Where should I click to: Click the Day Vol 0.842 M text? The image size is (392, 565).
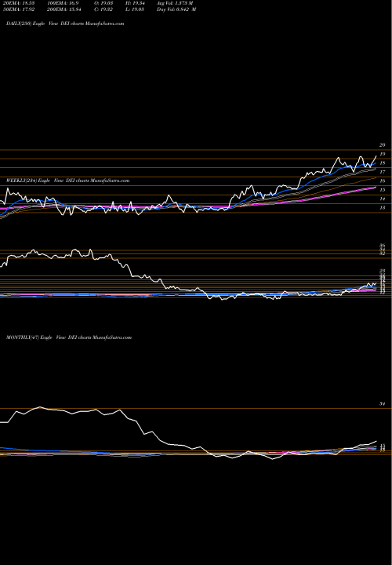[x=176, y=9]
